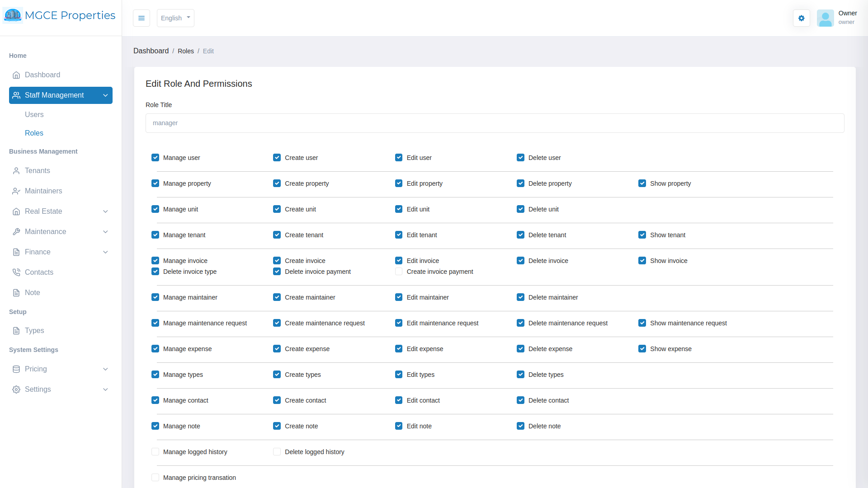The height and width of the screenshot is (488, 868).
Task: Click the Maintenance wrench icon
Action: coord(16,232)
